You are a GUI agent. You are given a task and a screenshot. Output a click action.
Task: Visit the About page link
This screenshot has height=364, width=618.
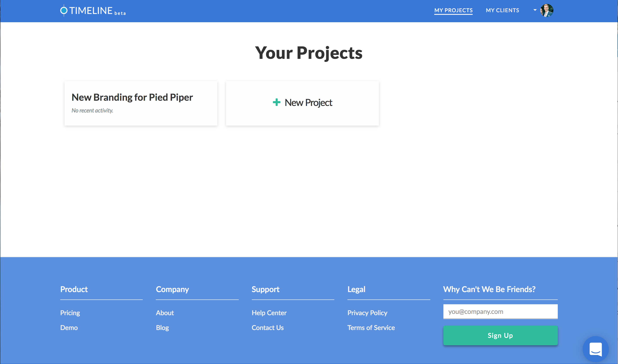click(x=165, y=313)
